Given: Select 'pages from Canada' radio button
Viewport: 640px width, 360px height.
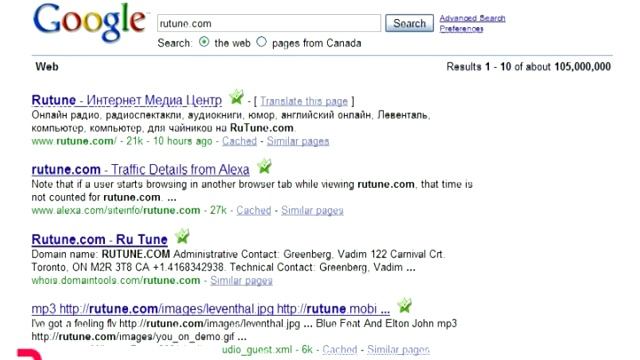Looking at the screenshot, I should pos(261,42).
